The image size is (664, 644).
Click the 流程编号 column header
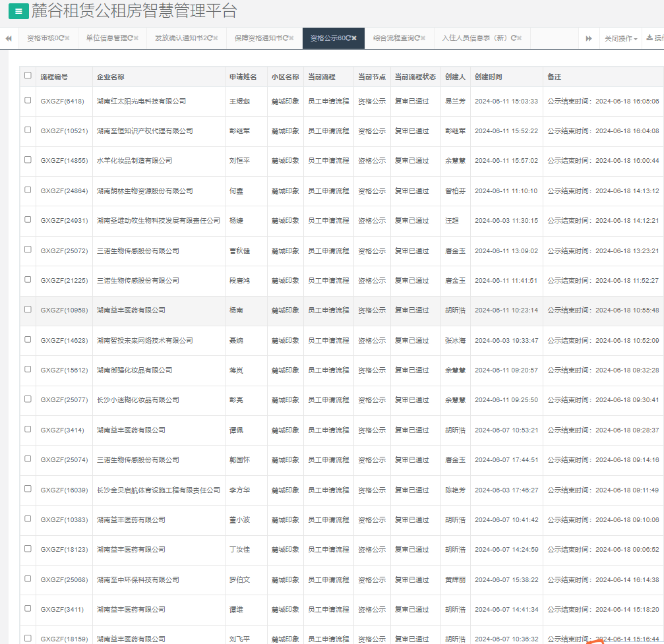pos(54,77)
